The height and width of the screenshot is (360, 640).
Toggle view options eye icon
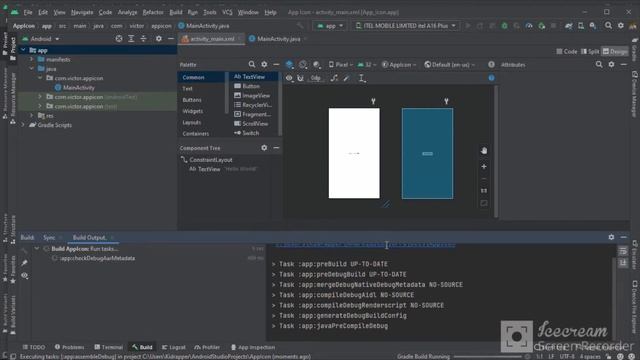pos(289,78)
